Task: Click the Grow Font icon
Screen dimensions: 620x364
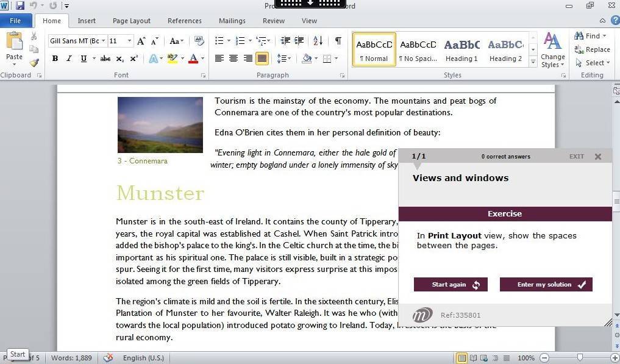Action: (x=141, y=41)
